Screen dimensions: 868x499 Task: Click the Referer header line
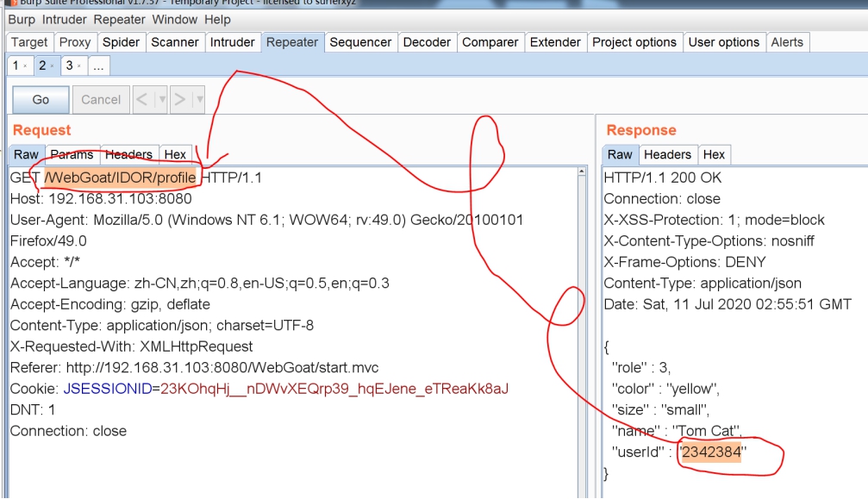tap(194, 367)
